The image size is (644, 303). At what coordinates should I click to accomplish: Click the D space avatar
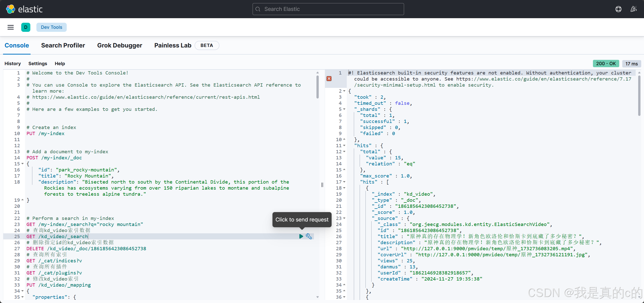26,27
